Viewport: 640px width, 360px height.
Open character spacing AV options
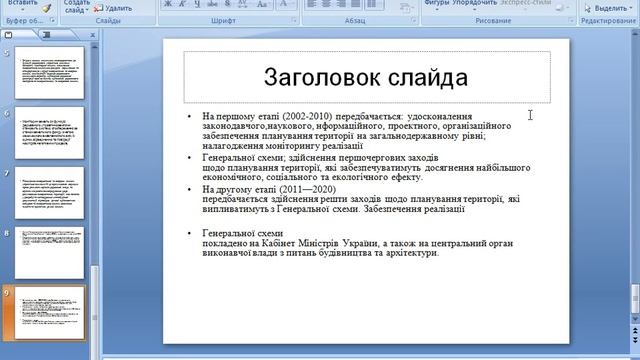coord(243,4)
